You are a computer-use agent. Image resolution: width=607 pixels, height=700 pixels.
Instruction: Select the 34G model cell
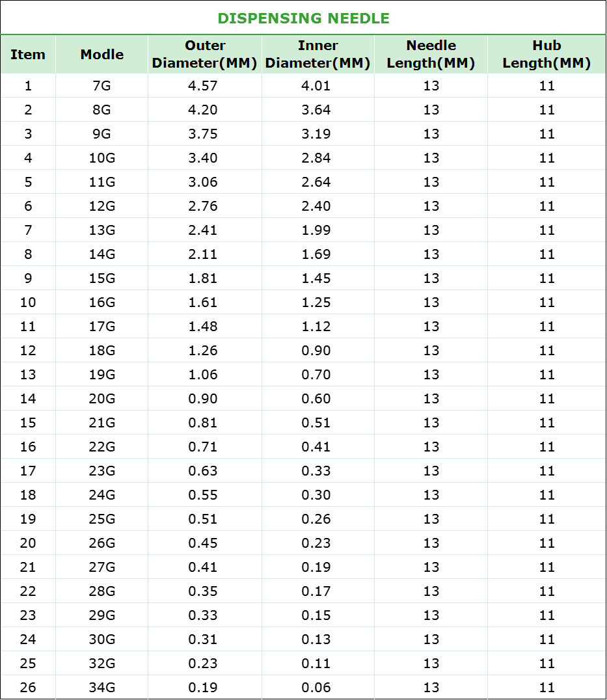(102, 688)
